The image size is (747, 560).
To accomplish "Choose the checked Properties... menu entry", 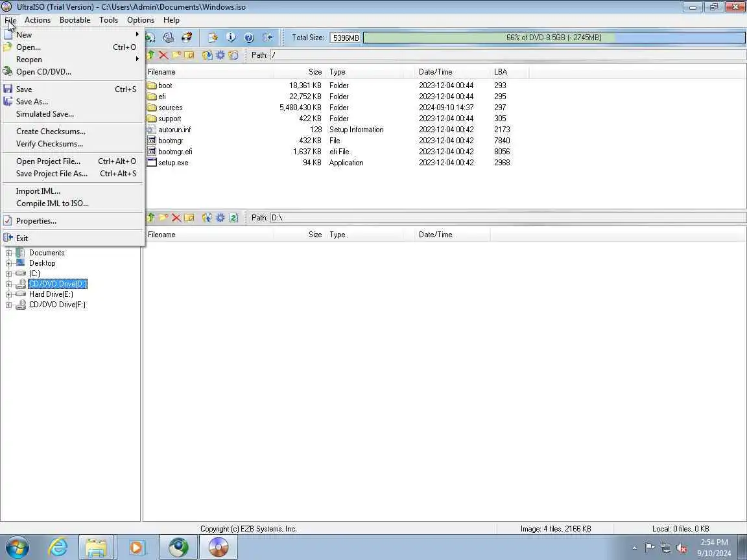I will coord(73,221).
